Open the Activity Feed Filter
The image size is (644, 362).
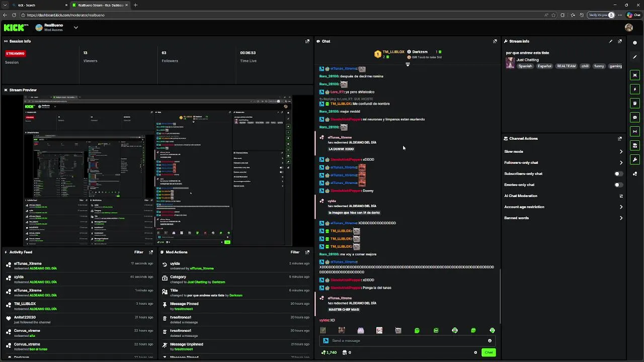[x=139, y=252]
